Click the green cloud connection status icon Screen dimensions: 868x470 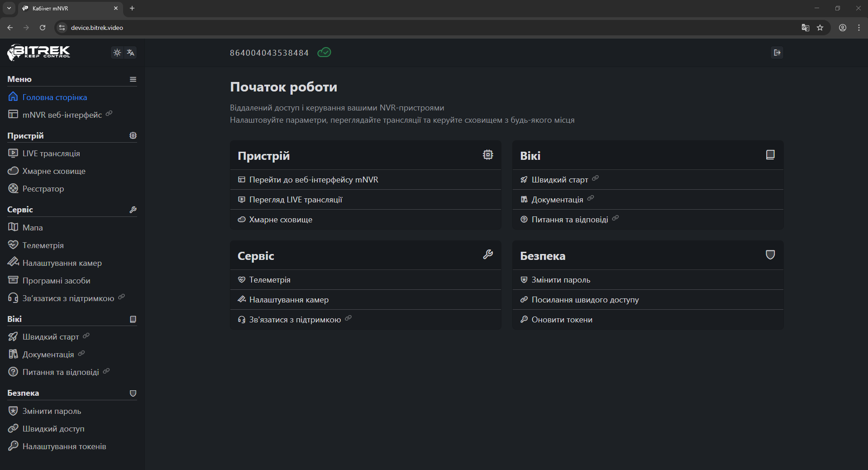(x=324, y=53)
